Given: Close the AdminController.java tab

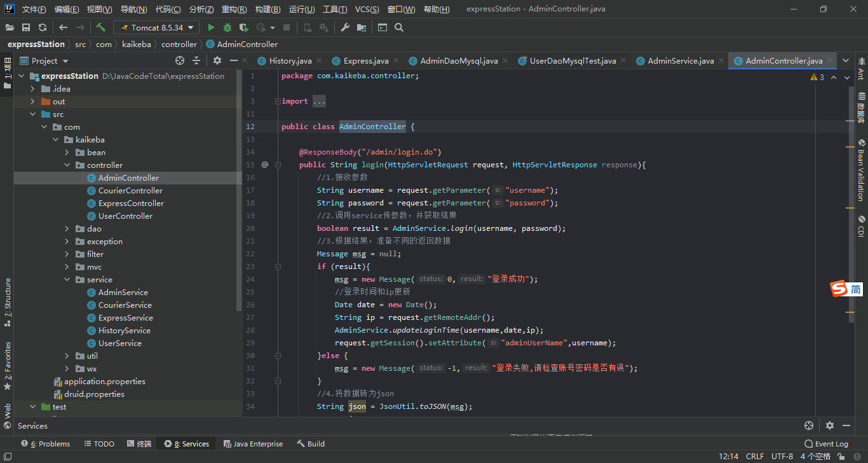Looking at the screenshot, I should (831, 61).
